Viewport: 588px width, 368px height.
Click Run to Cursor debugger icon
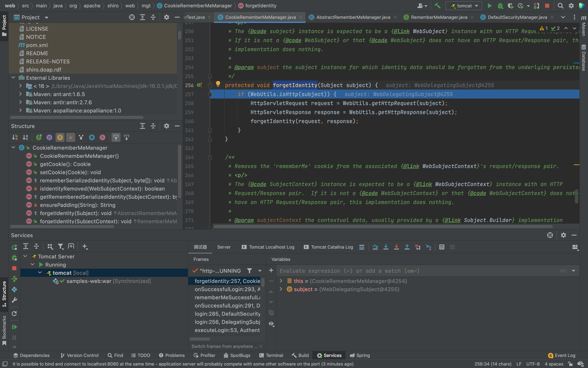[428, 247]
